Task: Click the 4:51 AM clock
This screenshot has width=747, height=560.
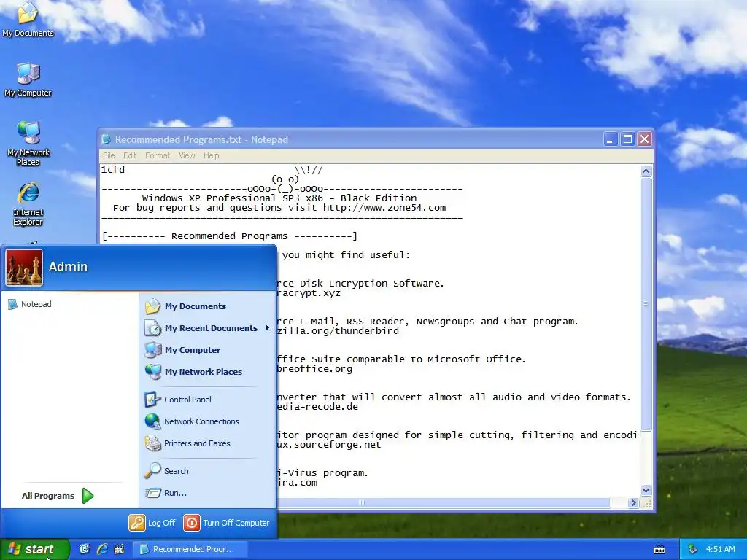Action: [x=720, y=549]
